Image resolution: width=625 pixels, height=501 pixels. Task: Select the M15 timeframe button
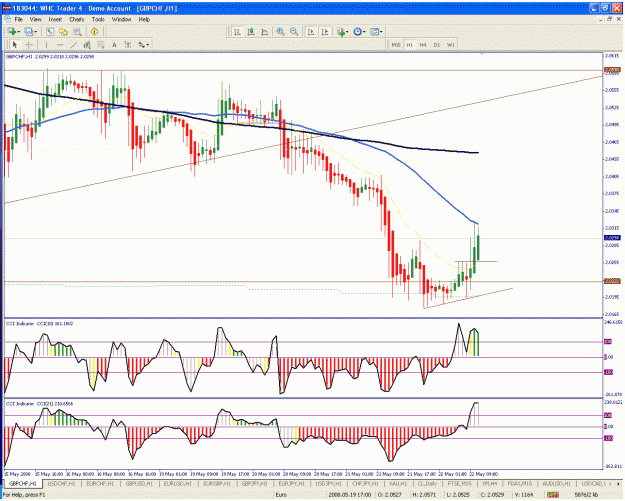click(396, 45)
